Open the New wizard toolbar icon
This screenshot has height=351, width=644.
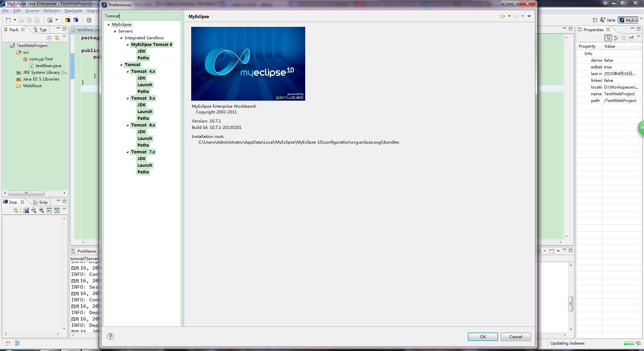coord(8,20)
